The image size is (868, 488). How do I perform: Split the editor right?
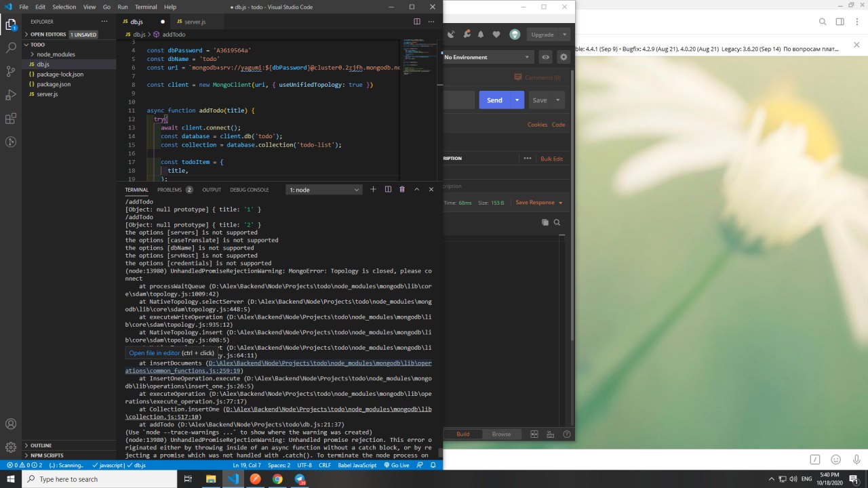(417, 22)
